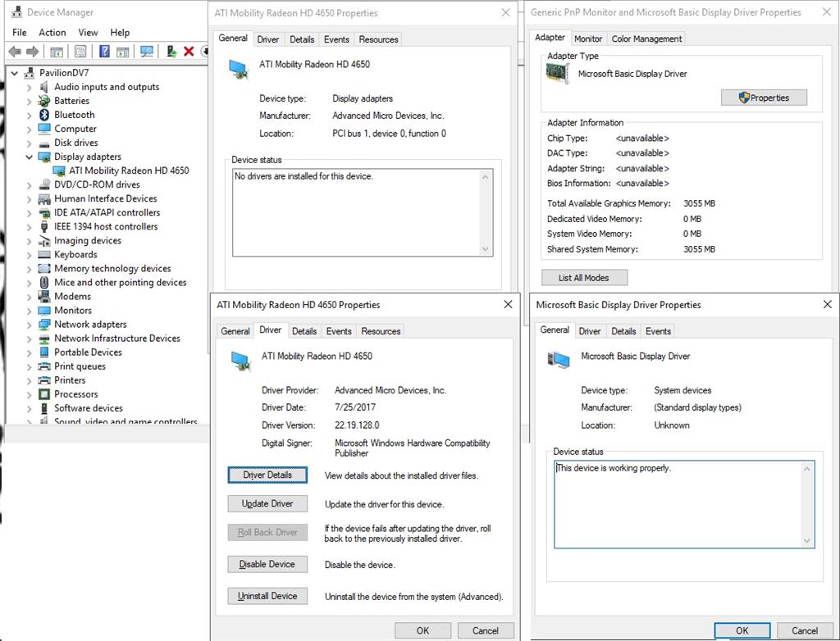Open Color Management tab
Image resolution: width=840 pixels, height=641 pixels.
pos(646,39)
